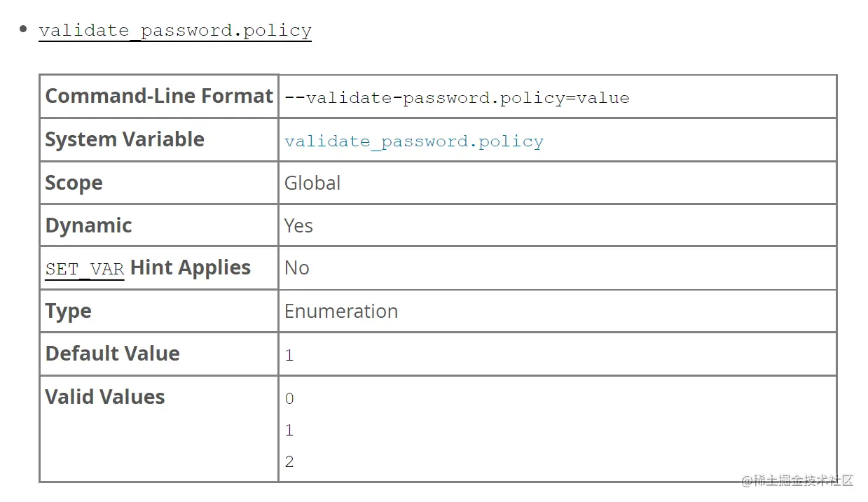The height and width of the screenshot is (502, 868).
Task: Click the default value 1
Action: click(289, 356)
